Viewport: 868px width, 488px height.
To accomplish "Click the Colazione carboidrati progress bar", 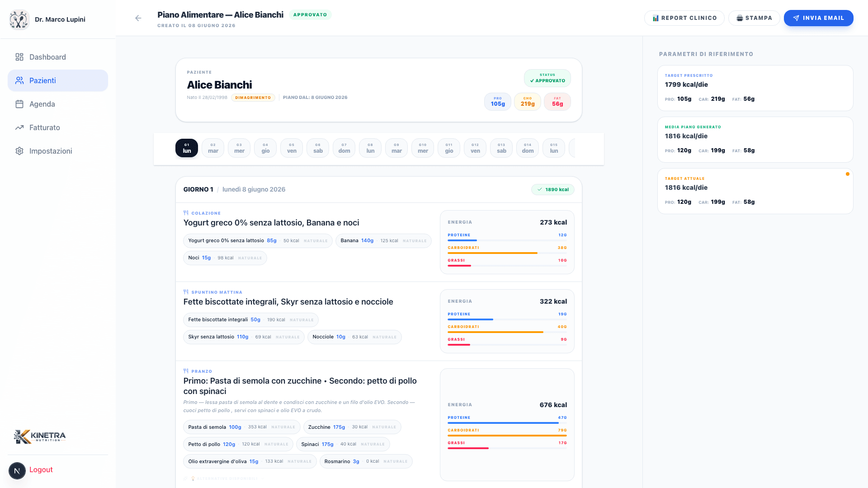I will coord(507,253).
